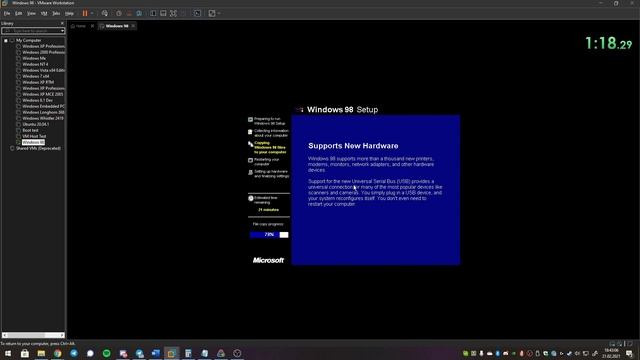Click the library scrollbar right arrow
Screen dimensions: 640x360
62,335
